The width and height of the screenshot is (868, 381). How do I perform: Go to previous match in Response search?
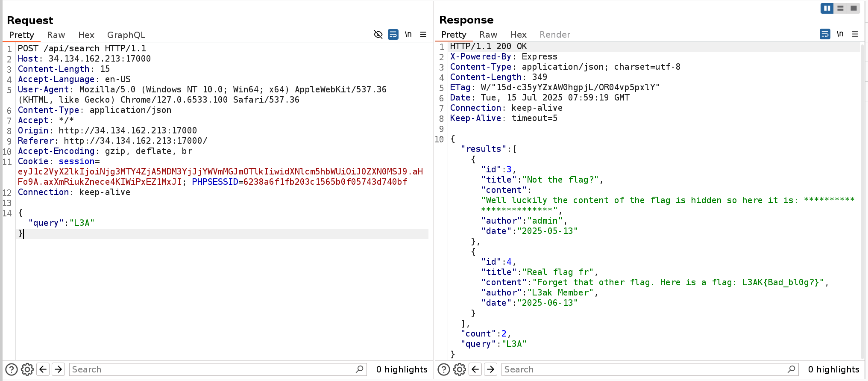475,369
